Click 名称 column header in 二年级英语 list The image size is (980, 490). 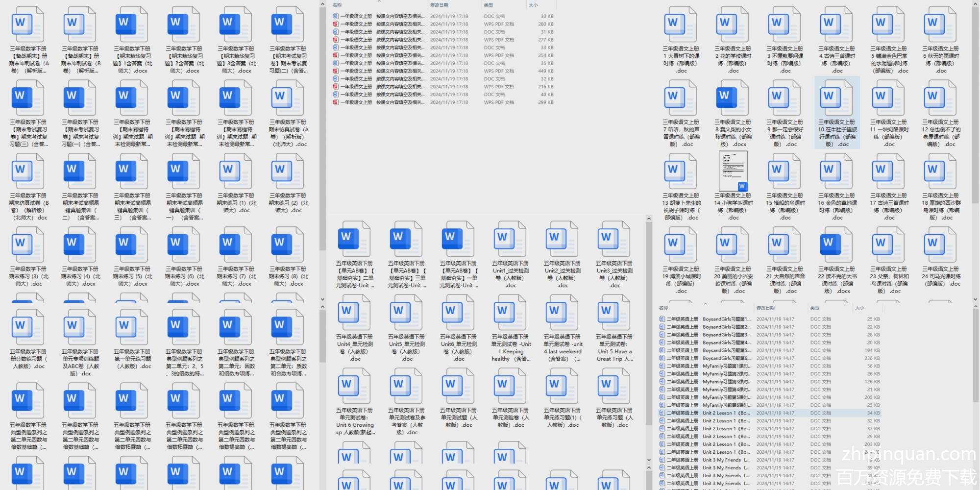(x=663, y=308)
